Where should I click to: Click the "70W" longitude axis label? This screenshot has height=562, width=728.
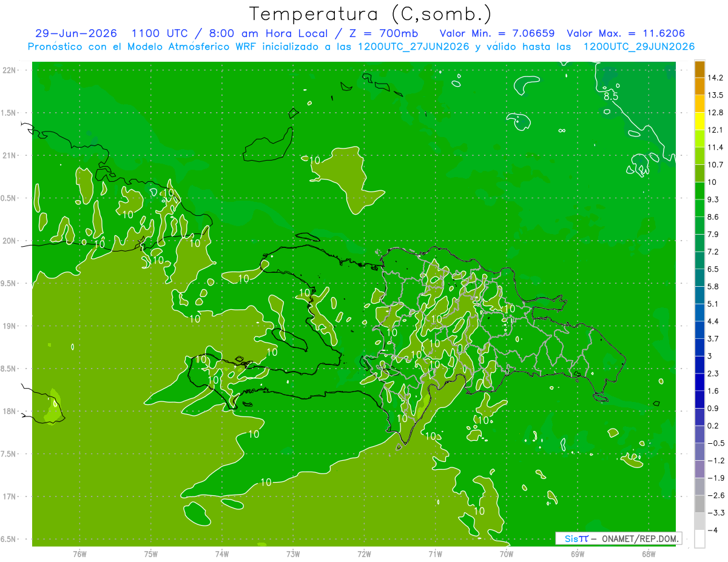point(507,554)
